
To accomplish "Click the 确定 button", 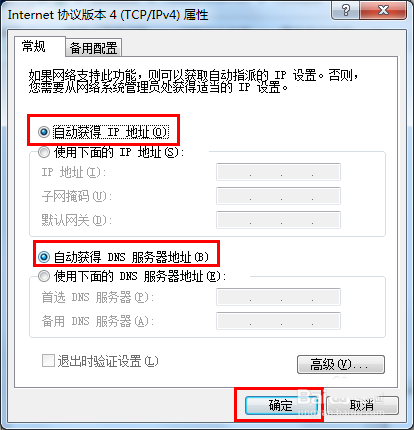I will pos(281,406).
